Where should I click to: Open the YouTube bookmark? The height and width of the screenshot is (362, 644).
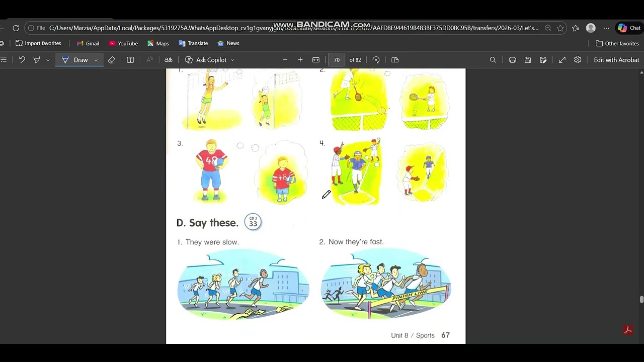click(x=123, y=43)
